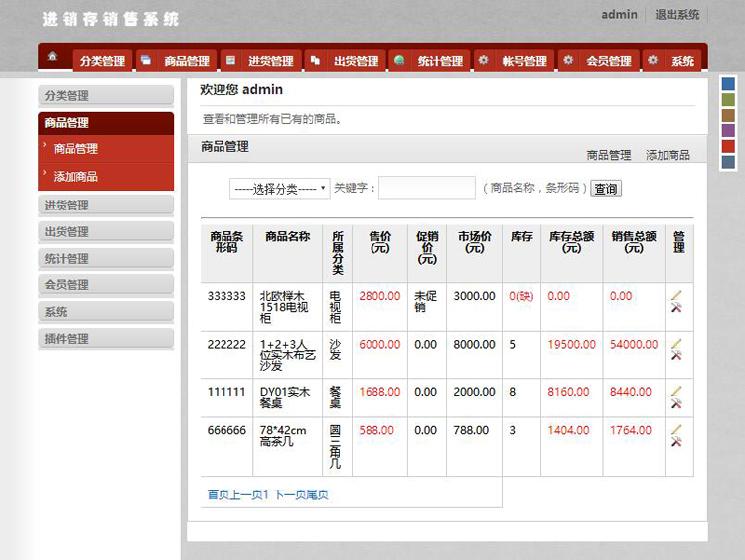Go to 上一页 in the pagination
This screenshot has height=560, width=745.
[246, 494]
